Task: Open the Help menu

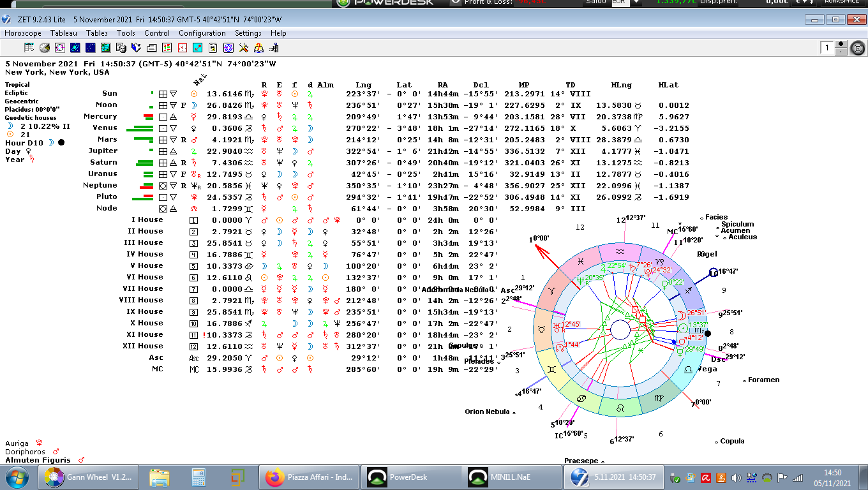Action: pos(278,33)
